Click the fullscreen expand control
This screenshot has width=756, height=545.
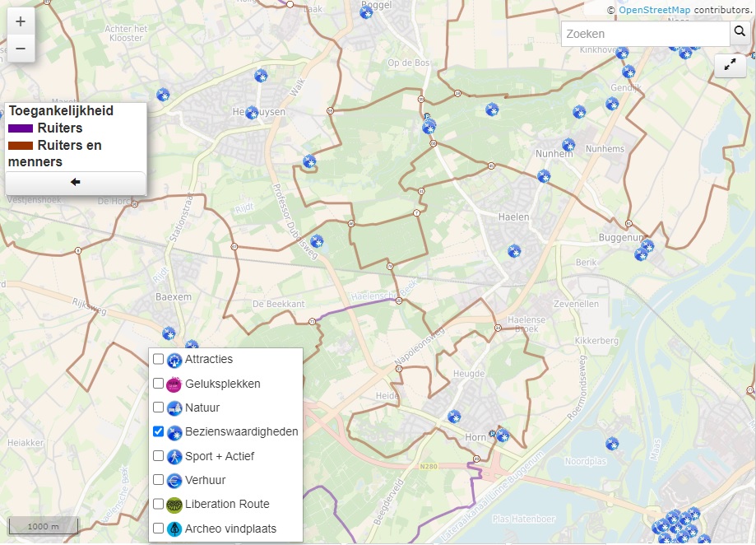pyautogui.click(x=730, y=65)
